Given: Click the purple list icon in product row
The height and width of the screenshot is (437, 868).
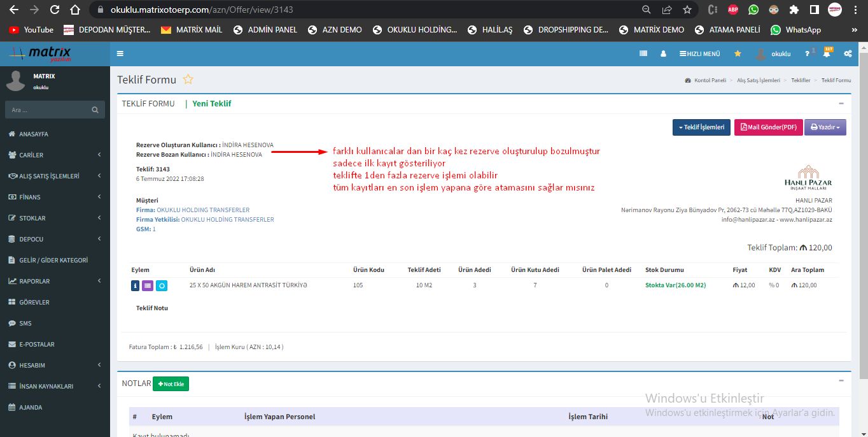Looking at the screenshot, I should point(148,286).
